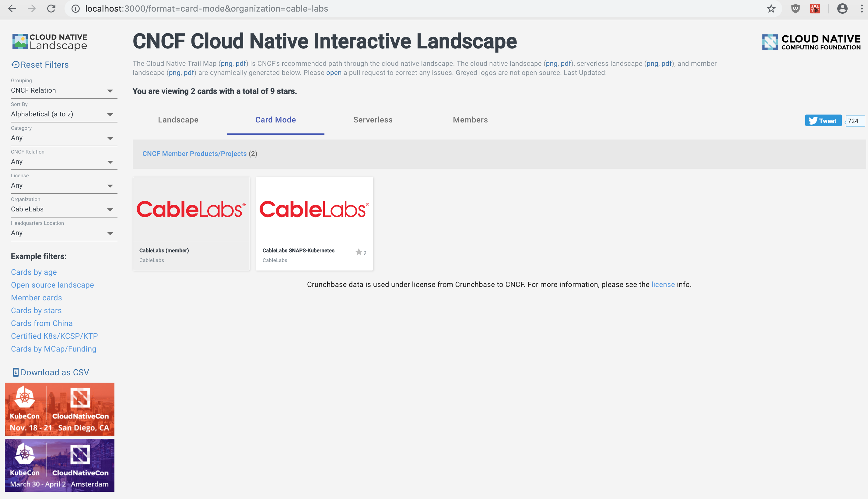This screenshot has width=868, height=499.
Task: Click the star icon on CableLabs SNAPS-Kubernetes card
Action: click(358, 252)
